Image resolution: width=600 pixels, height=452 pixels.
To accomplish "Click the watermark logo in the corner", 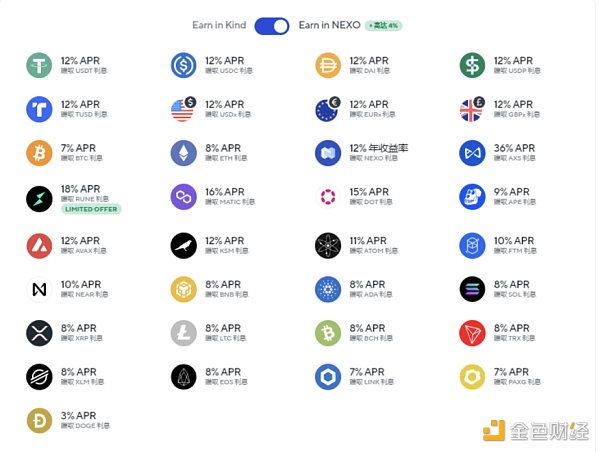I will point(534,431).
